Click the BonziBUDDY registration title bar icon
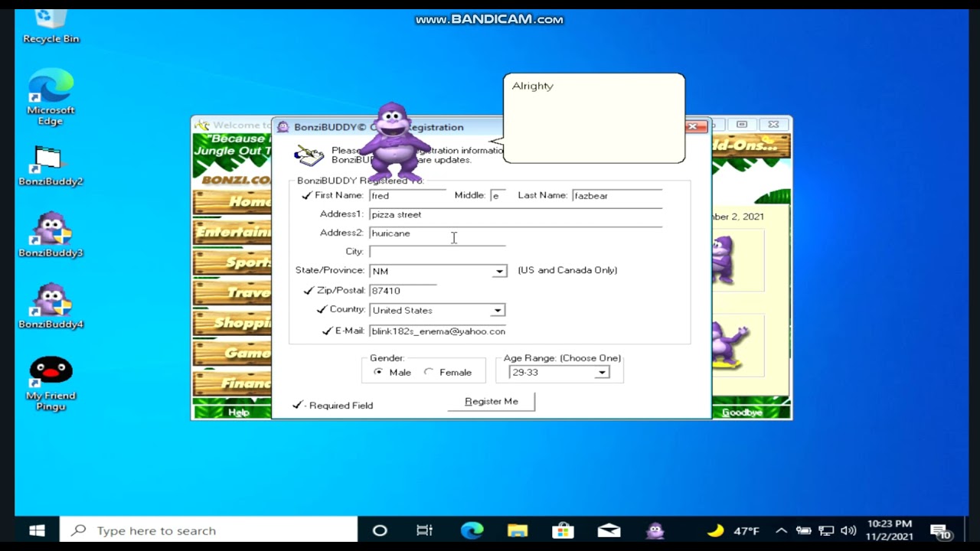The width and height of the screenshot is (980, 551). point(283,127)
